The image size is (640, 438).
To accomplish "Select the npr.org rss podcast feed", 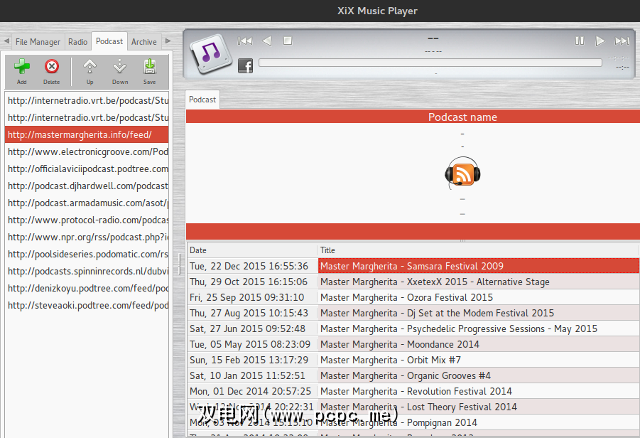I will pos(87,237).
